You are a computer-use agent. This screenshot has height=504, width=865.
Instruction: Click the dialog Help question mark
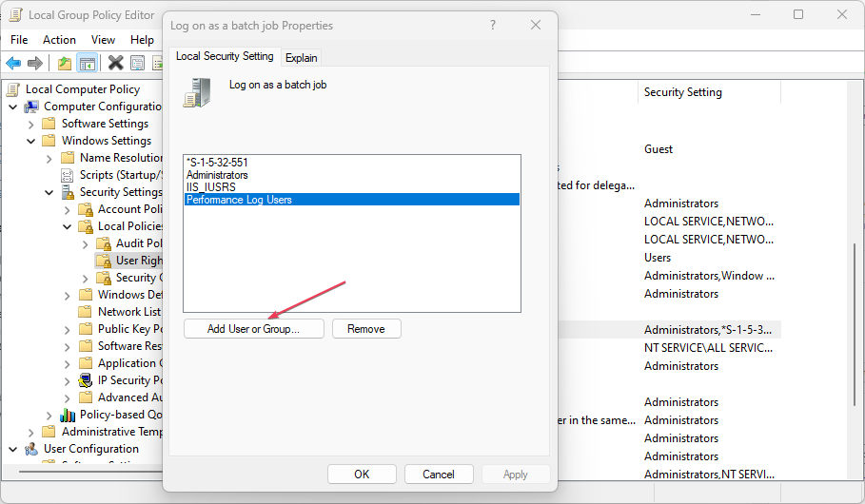coord(491,26)
